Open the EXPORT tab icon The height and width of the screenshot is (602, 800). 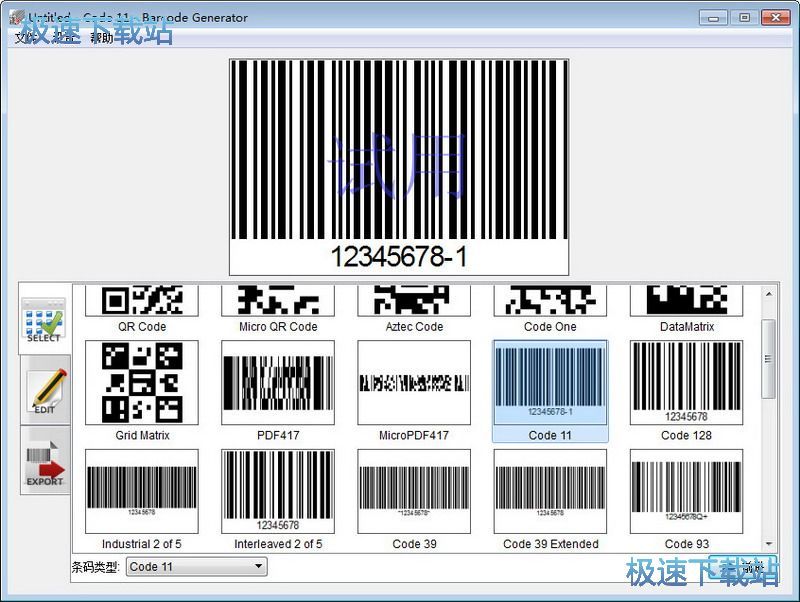point(44,462)
